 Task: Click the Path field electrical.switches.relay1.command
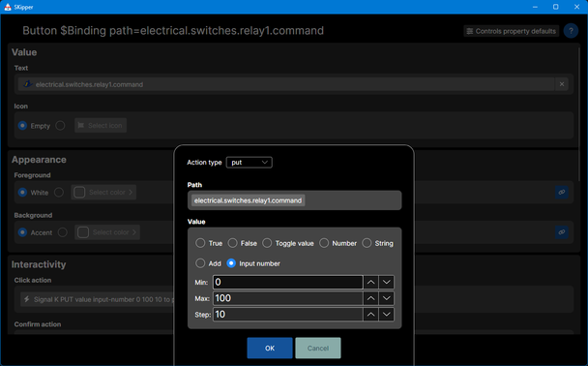[x=294, y=200]
